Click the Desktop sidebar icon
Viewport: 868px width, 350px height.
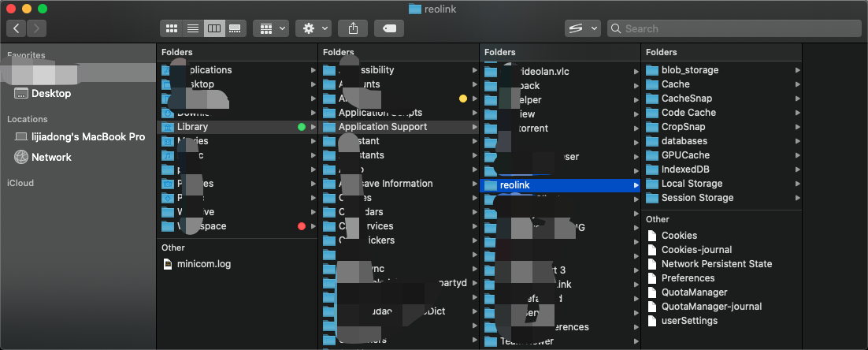click(21, 94)
